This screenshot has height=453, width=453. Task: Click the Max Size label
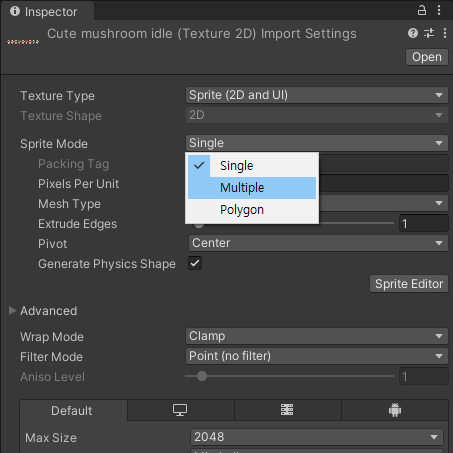(51, 438)
